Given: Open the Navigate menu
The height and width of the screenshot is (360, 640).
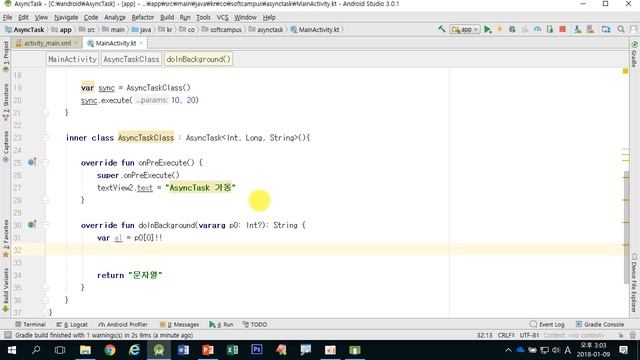Looking at the screenshot, I should (x=66, y=17).
